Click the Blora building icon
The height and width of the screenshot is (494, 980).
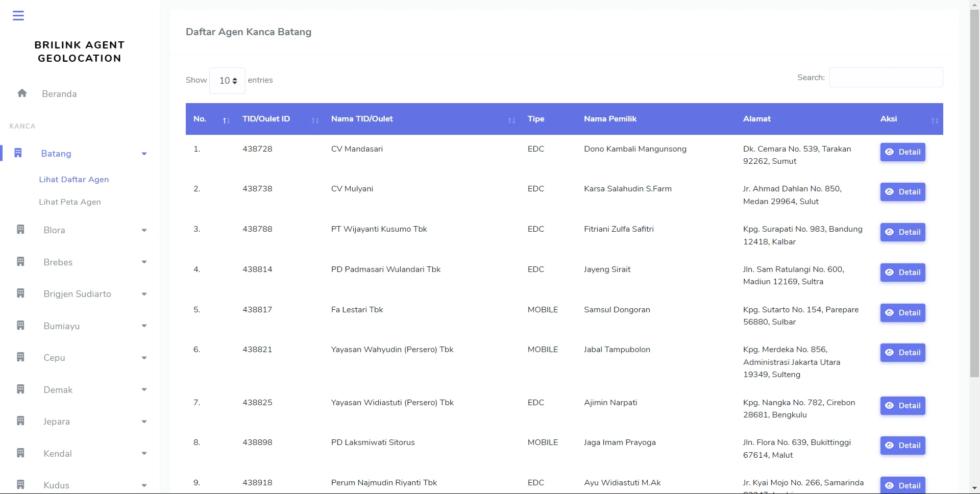point(20,230)
